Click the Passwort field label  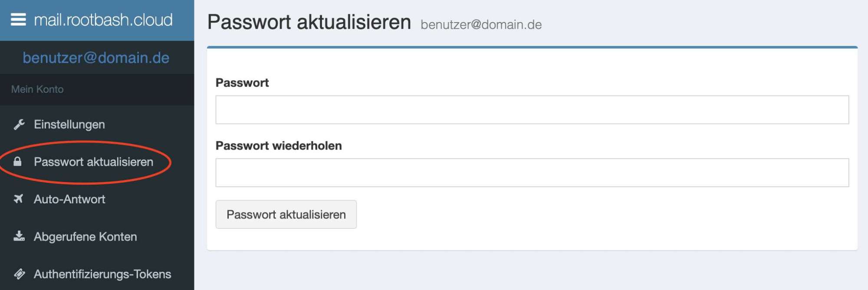coord(242,83)
